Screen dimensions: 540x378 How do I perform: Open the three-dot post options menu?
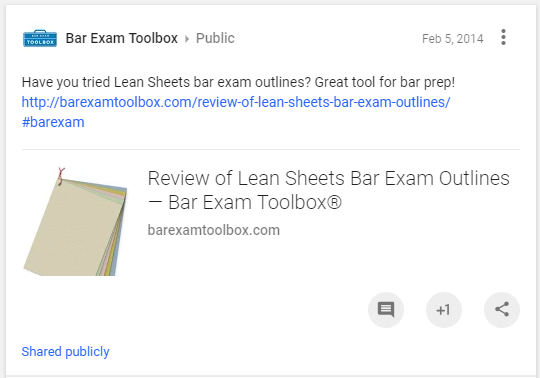tap(503, 37)
